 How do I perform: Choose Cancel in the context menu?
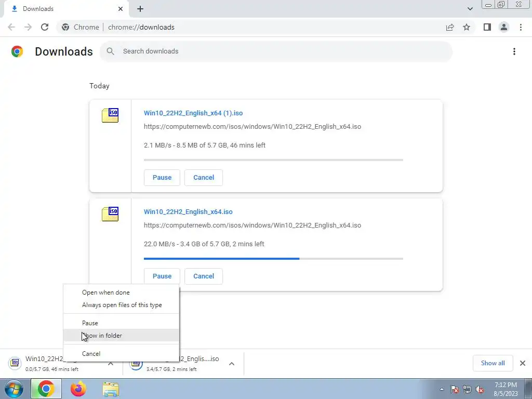pos(121,353)
